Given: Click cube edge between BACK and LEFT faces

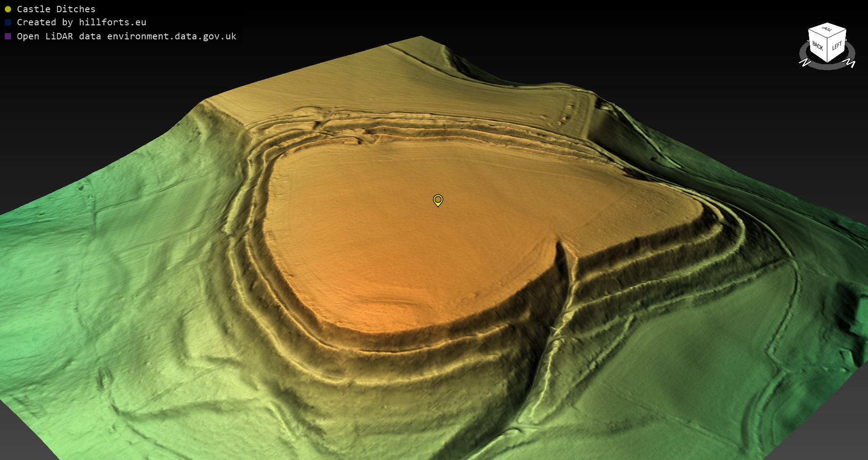Looking at the screenshot, I should coord(827,50).
